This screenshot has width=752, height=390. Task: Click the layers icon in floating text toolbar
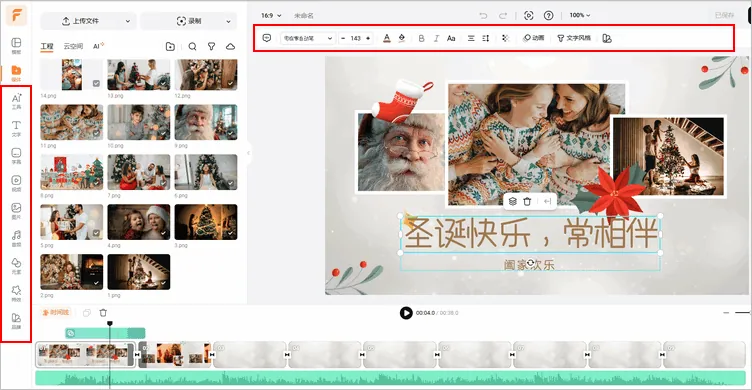[513, 201]
